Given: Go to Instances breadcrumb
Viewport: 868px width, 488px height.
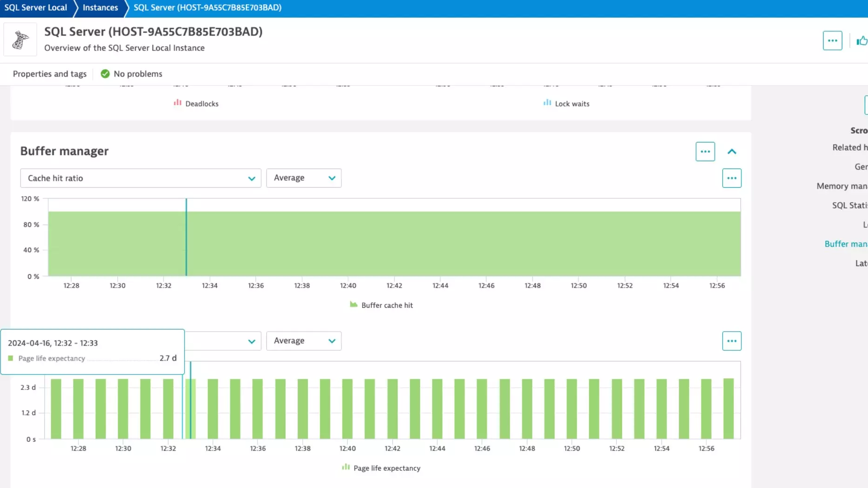Looking at the screenshot, I should [x=100, y=7].
